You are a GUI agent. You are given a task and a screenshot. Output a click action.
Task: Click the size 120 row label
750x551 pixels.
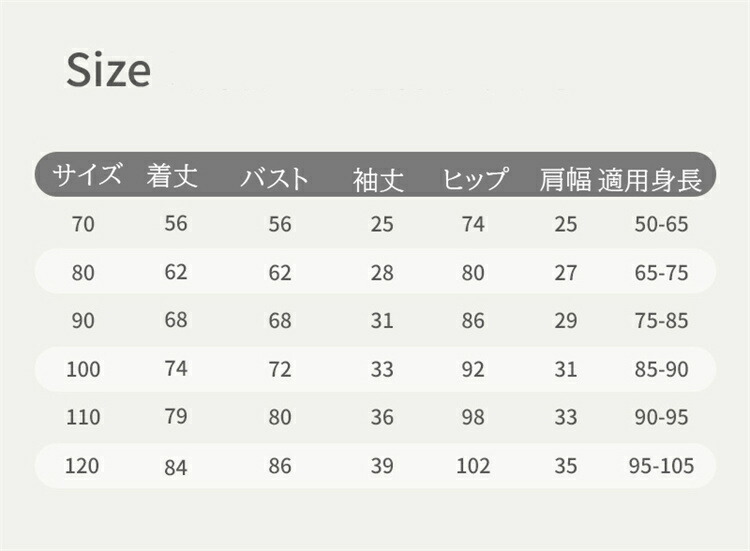click(x=83, y=466)
